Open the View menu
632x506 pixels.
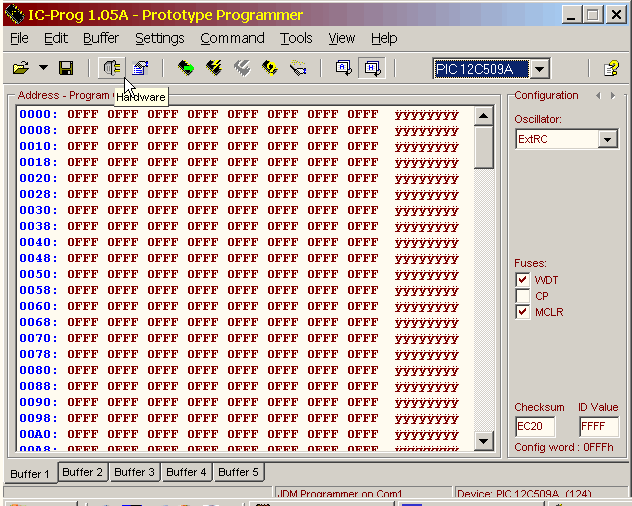click(x=341, y=38)
